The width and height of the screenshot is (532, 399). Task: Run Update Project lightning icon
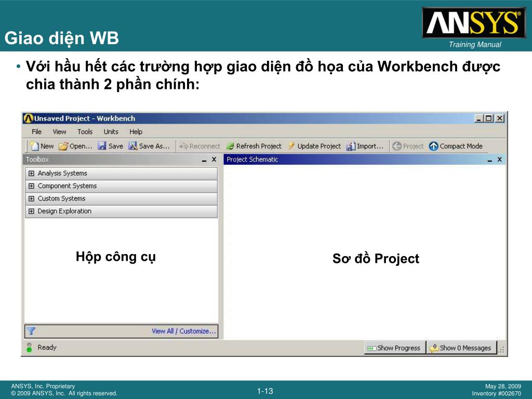click(x=291, y=146)
